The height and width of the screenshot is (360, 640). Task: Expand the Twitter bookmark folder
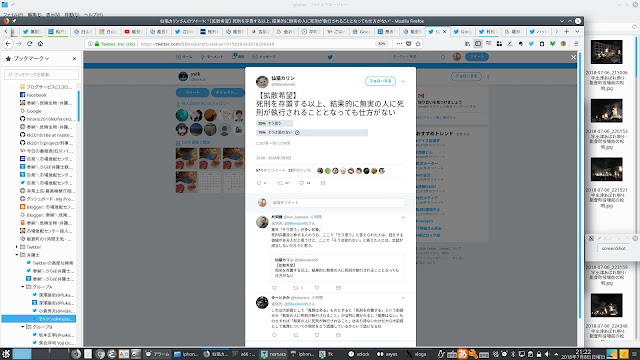17,247
